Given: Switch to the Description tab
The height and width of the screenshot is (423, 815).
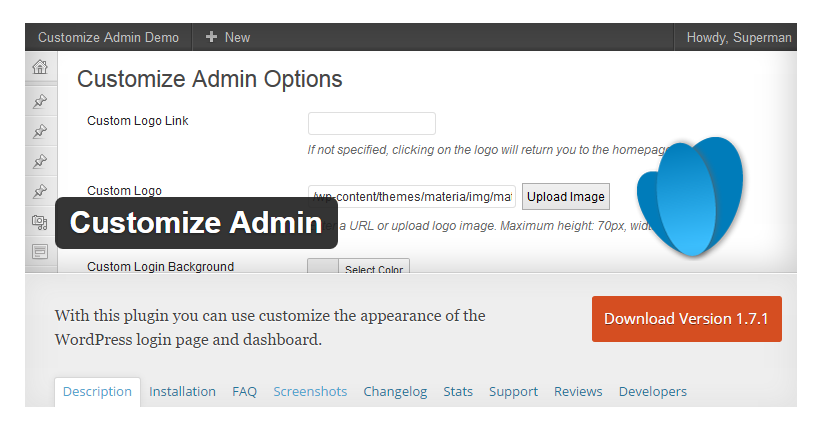Looking at the screenshot, I should (97, 392).
